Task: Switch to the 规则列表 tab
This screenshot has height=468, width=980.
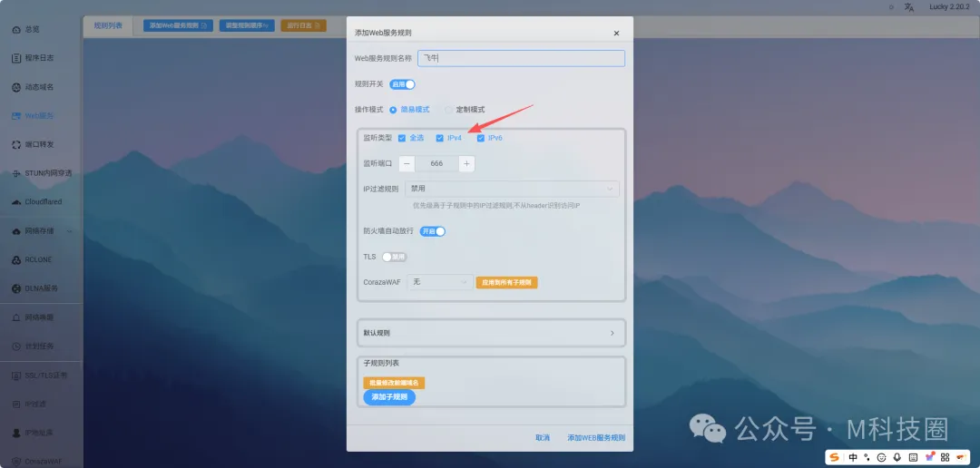Action: 108,25
